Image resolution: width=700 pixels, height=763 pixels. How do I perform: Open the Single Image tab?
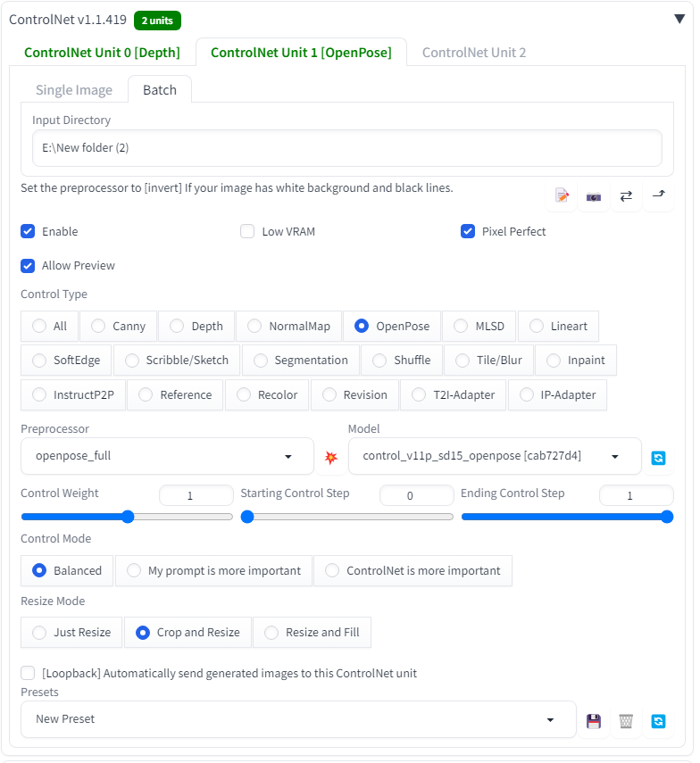tap(74, 90)
